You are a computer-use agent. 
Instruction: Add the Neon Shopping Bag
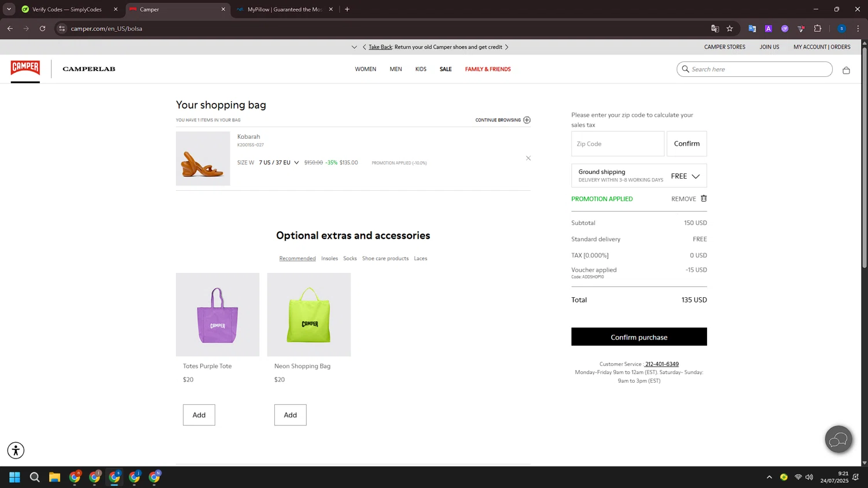click(290, 415)
